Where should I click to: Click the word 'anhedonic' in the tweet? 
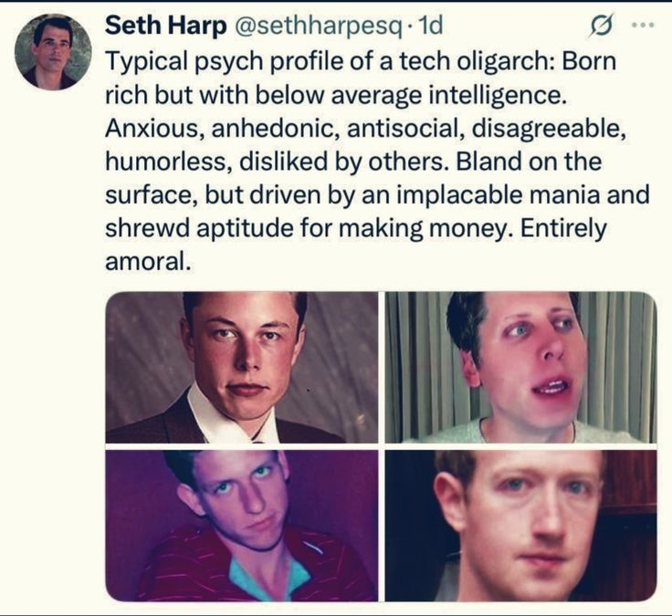coord(272,128)
